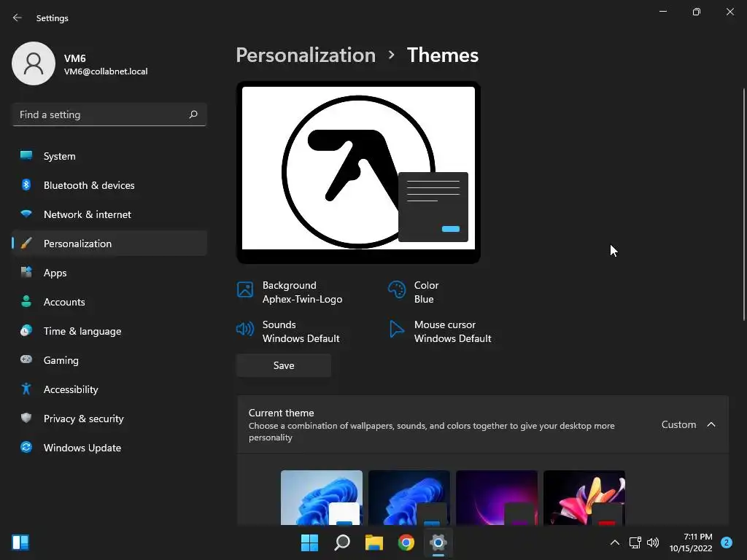Open Windows Update settings
747x560 pixels.
coord(109,447)
